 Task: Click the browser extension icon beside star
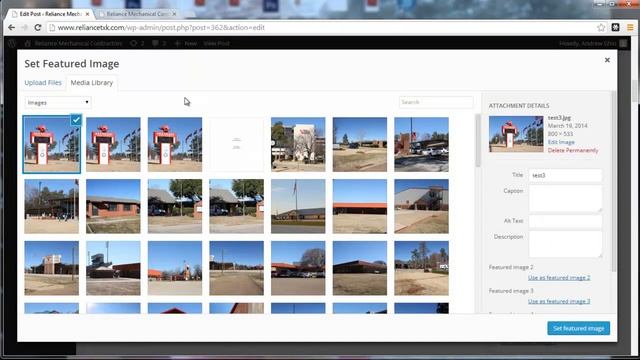616,27
